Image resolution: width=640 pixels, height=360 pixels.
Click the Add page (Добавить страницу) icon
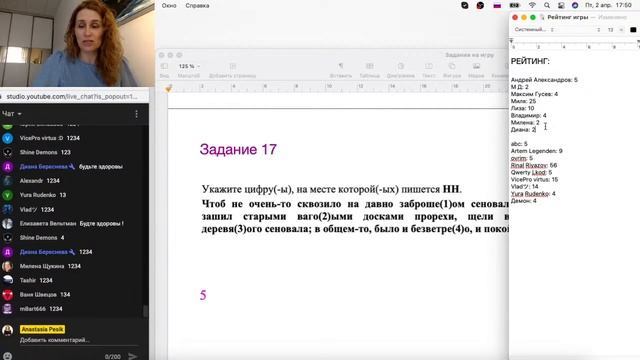click(x=233, y=66)
